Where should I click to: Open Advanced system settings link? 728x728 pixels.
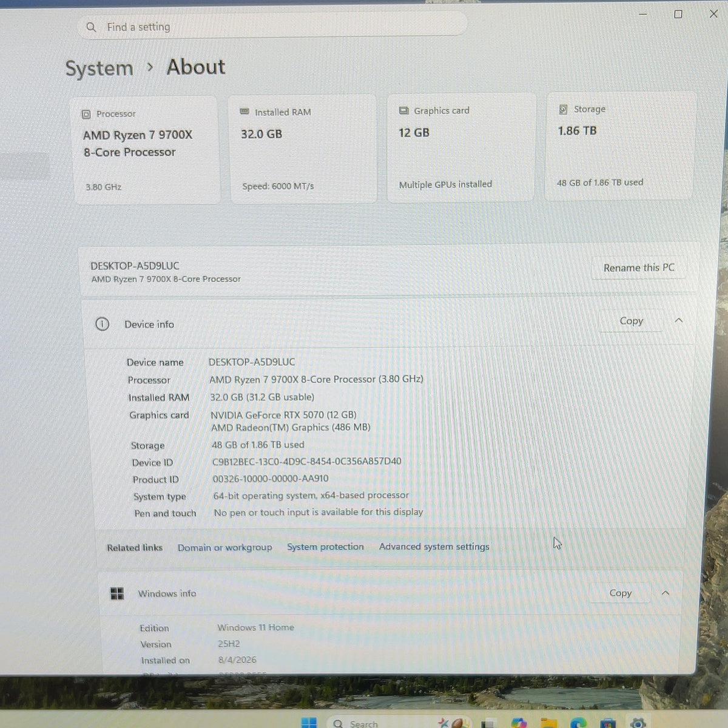[x=434, y=546]
